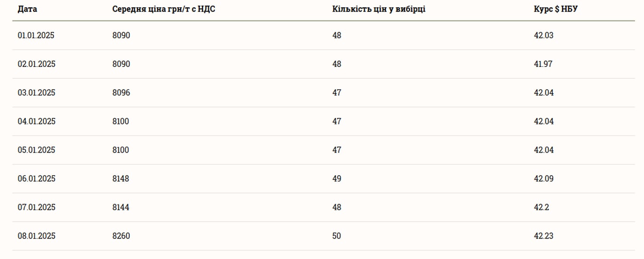Click average price value 8096
This screenshot has height=259, width=644.
(x=121, y=93)
